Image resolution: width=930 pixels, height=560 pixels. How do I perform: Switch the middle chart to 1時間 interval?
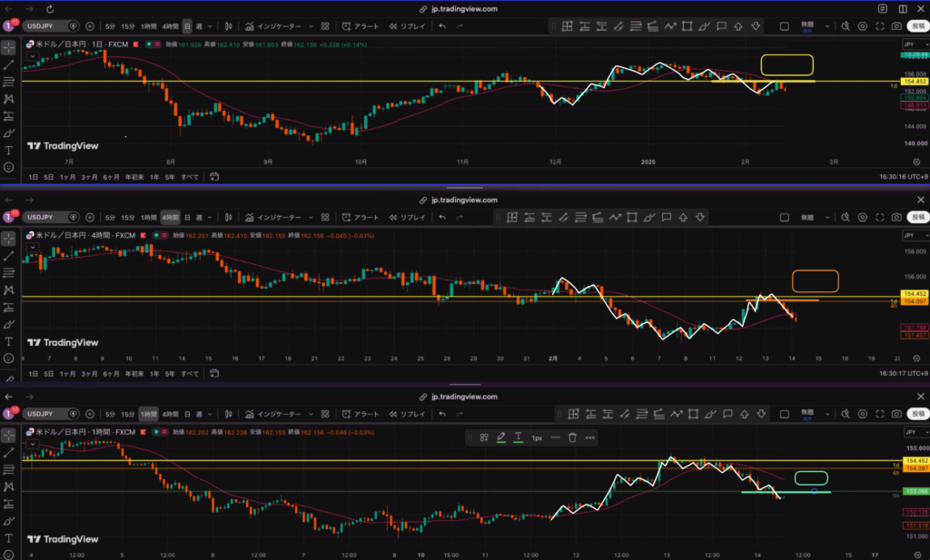pyautogui.click(x=148, y=218)
